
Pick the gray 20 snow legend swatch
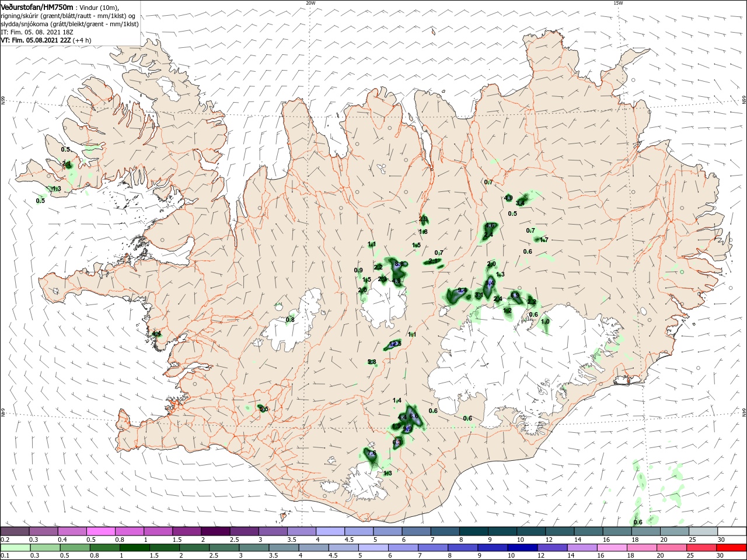(674, 531)
